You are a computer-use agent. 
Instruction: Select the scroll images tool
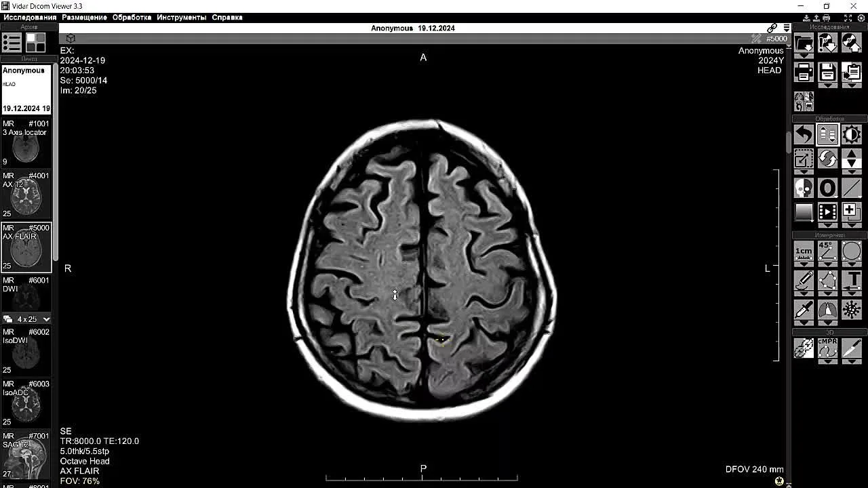(827, 134)
